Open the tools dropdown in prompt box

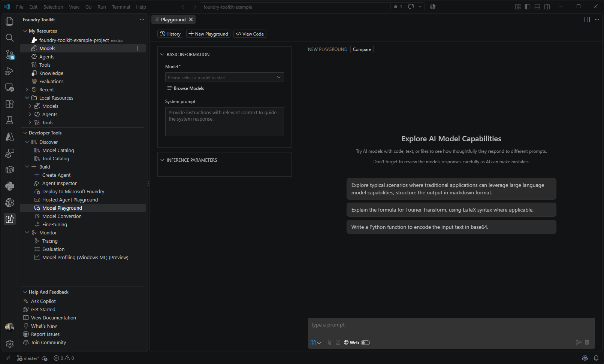tap(316, 342)
